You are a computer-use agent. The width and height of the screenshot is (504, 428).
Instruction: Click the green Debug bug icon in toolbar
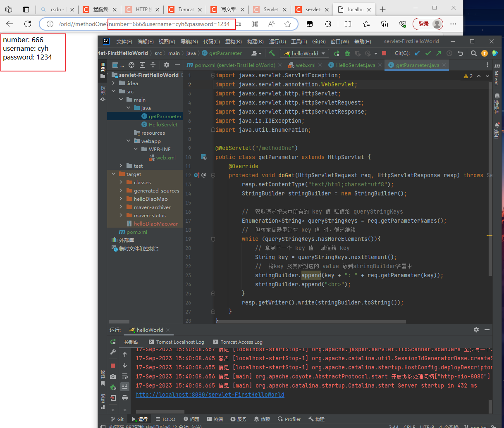[x=348, y=53]
